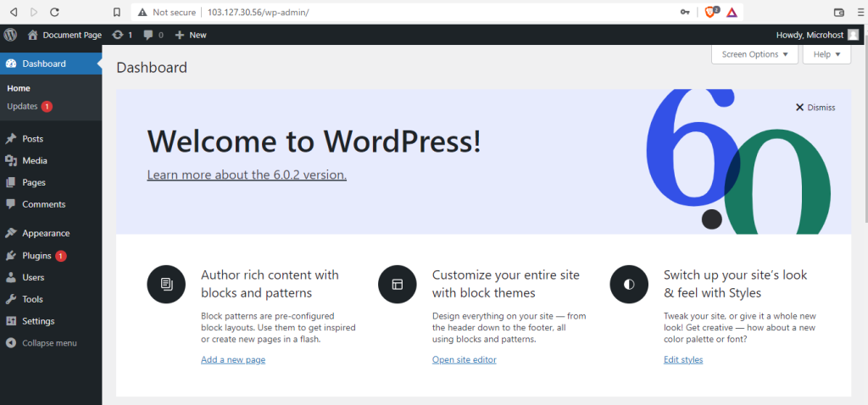Click the page vertical scrollbar
The height and width of the screenshot is (405, 868).
(x=865, y=127)
